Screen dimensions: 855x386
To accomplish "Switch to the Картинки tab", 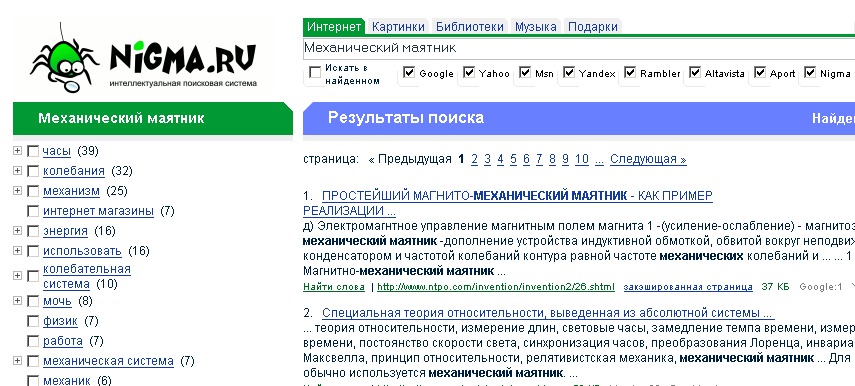I will 398,27.
